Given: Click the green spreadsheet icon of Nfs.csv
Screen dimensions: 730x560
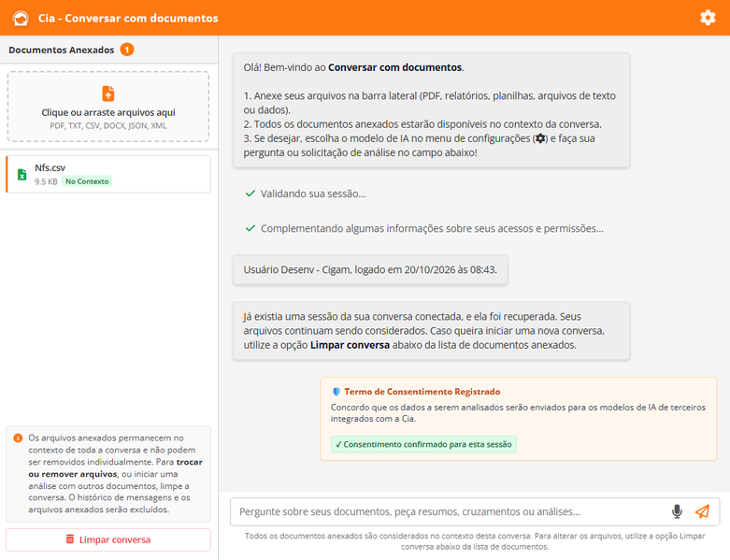Looking at the screenshot, I should (x=21, y=175).
